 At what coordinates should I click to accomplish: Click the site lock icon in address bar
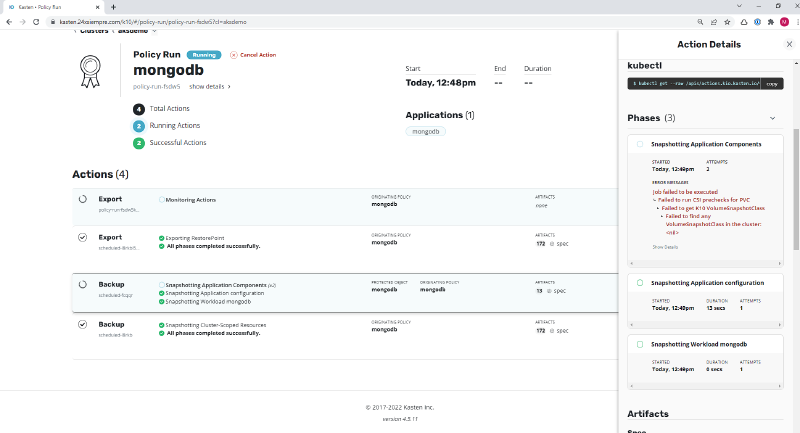53,22
